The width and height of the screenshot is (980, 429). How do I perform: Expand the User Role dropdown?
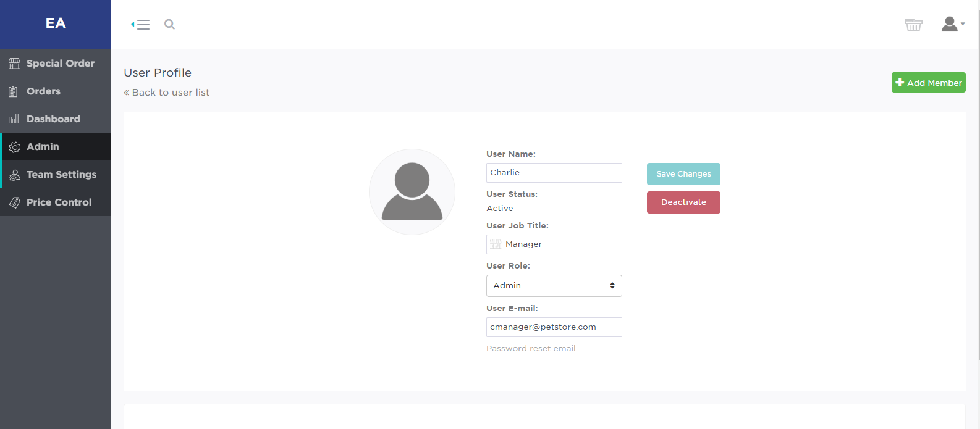(554, 286)
